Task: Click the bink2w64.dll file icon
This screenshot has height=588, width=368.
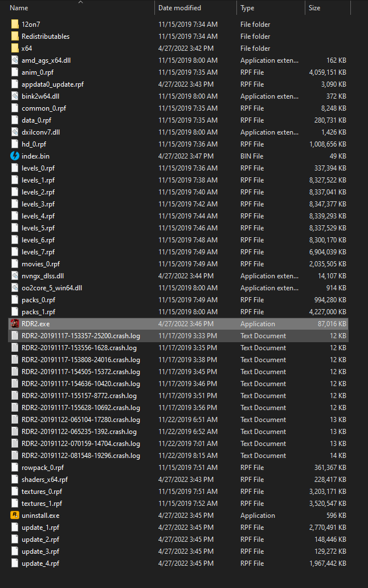Action: click(x=15, y=96)
